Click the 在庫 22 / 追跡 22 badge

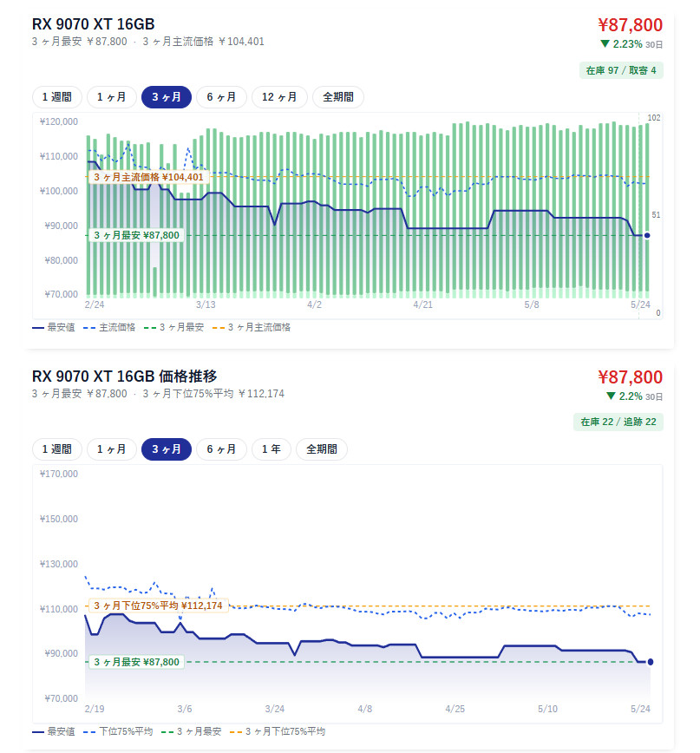pos(618,422)
